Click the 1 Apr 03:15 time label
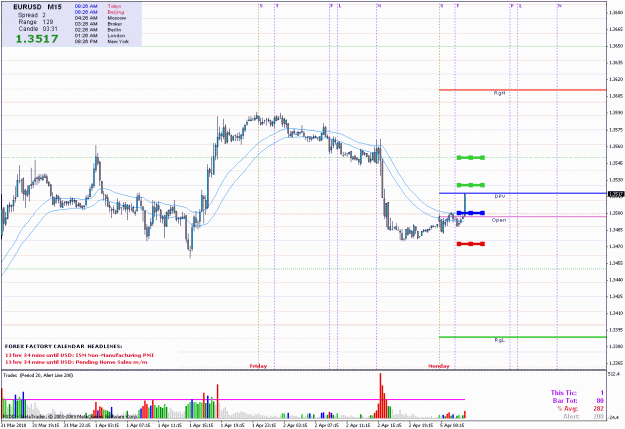Image resolution: width=625 pixels, height=429 pixels. [x=108, y=425]
